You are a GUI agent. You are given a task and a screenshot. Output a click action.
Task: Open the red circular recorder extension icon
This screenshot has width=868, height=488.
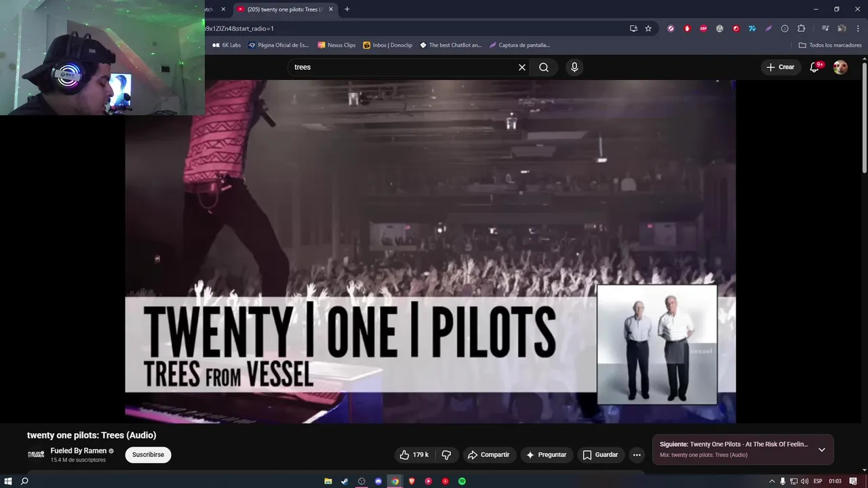point(736,28)
